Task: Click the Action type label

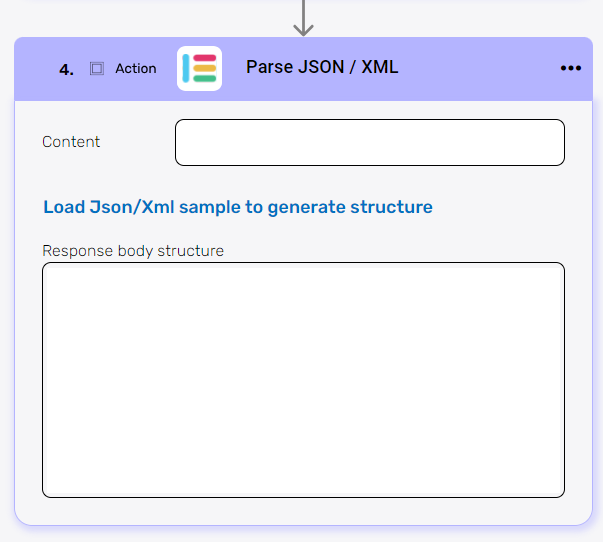Action: (x=136, y=69)
